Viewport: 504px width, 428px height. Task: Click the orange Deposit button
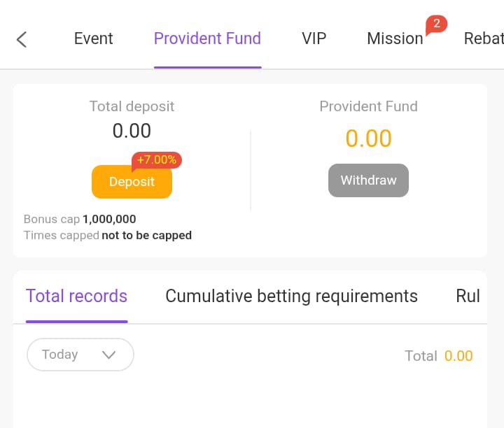point(132,182)
